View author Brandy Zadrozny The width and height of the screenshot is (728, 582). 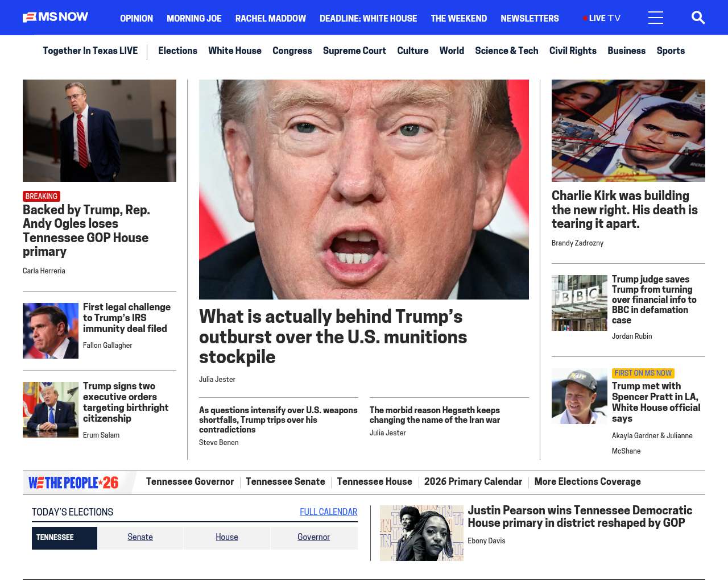click(577, 243)
